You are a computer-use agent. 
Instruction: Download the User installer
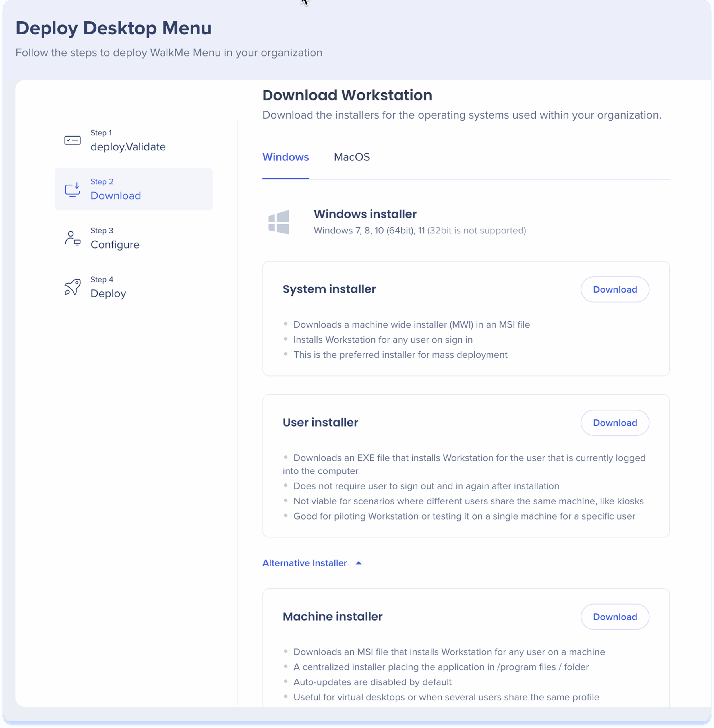pos(615,423)
